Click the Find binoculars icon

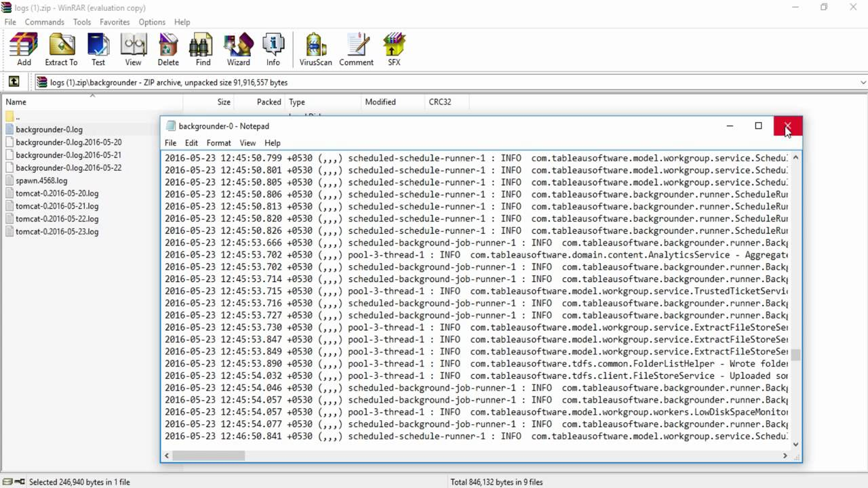pos(203,50)
